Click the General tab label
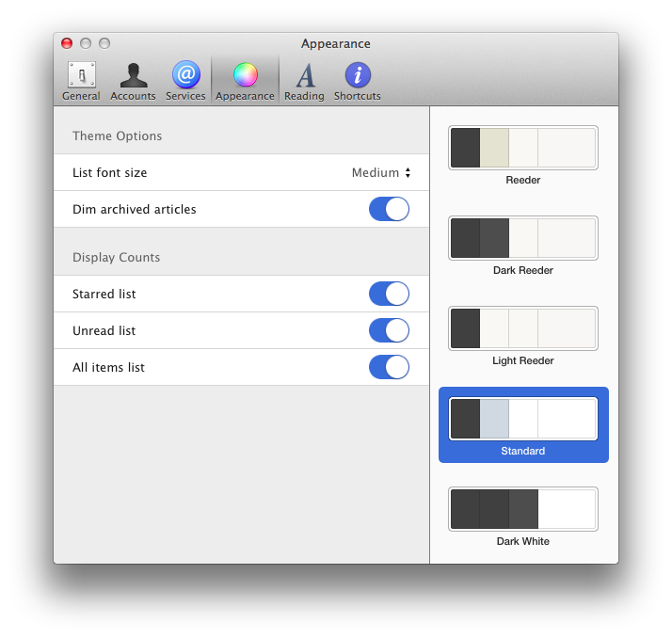The image size is (672, 638). (x=81, y=96)
